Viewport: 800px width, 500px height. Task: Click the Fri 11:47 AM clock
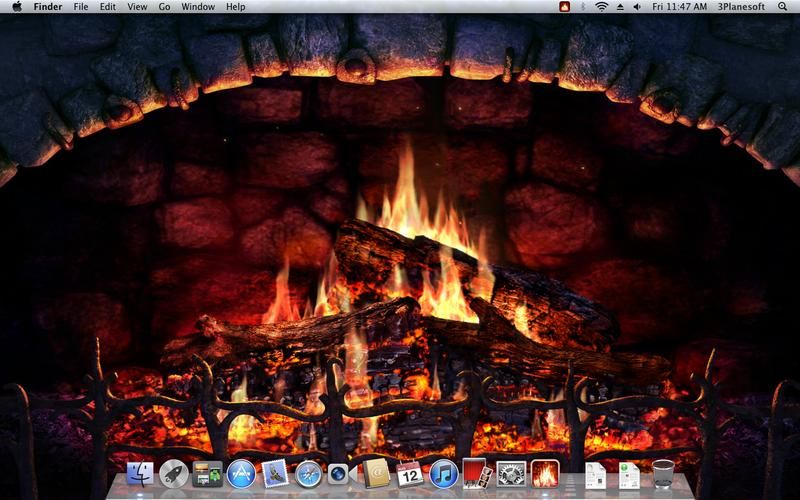coord(680,7)
